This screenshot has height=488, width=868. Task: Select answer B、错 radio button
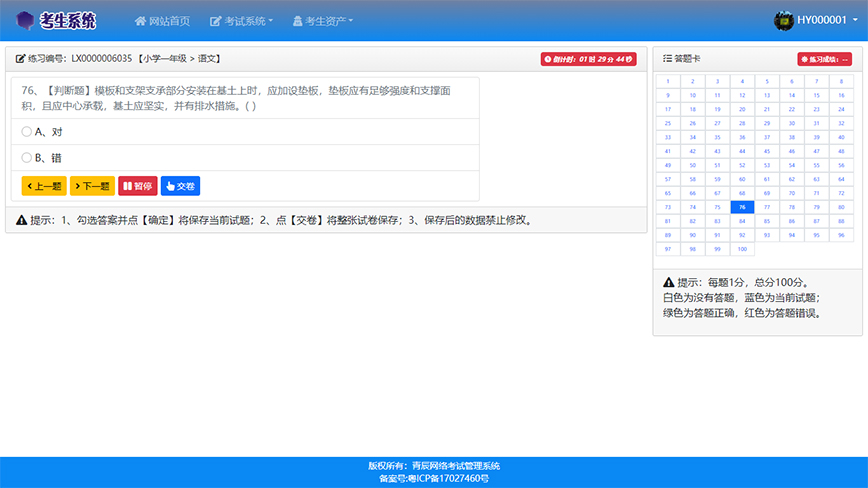coord(27,157)
